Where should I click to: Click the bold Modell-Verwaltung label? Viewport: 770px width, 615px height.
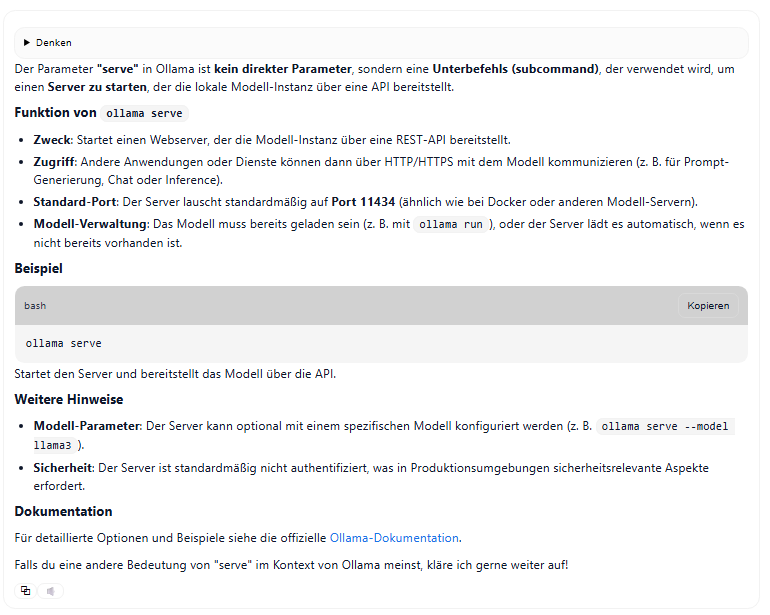click(x=90, y=224)
